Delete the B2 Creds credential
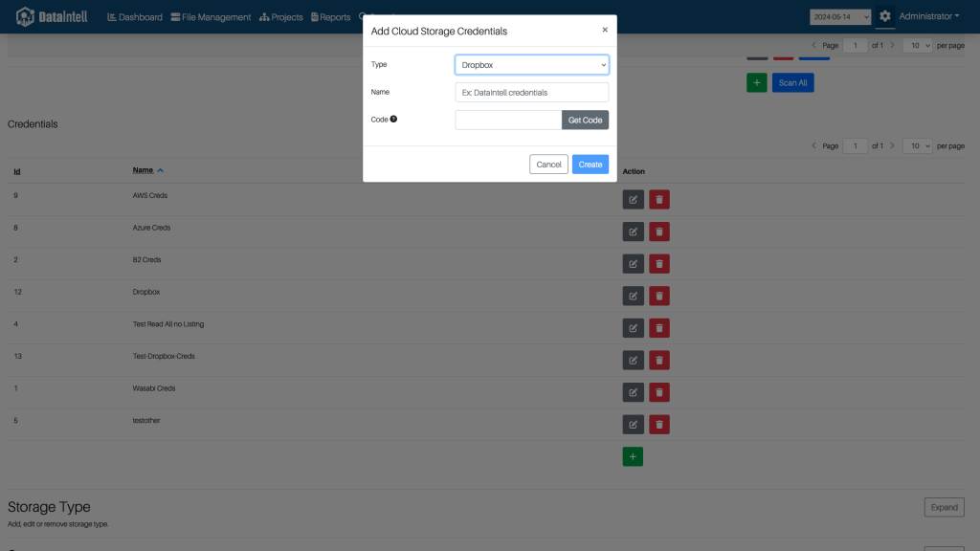Image resolution: width=980 pixels, height=551 pixels. [658, 264]
